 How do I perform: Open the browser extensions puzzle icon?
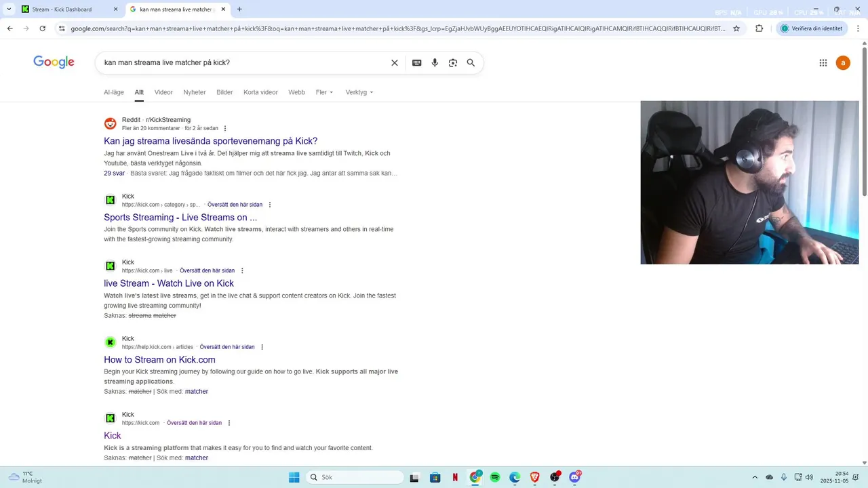click(x=759, y=28)
